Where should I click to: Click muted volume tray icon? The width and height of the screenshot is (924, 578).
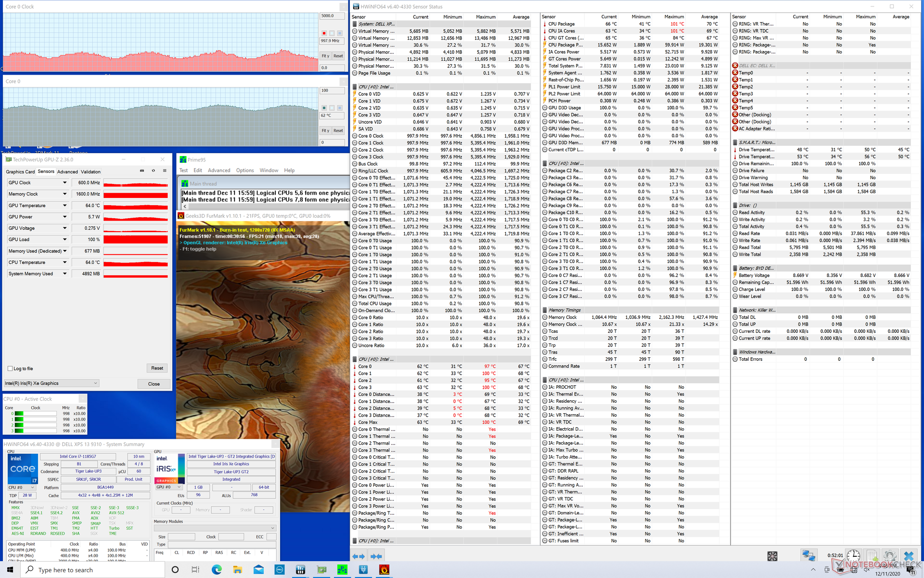(867, 570)
